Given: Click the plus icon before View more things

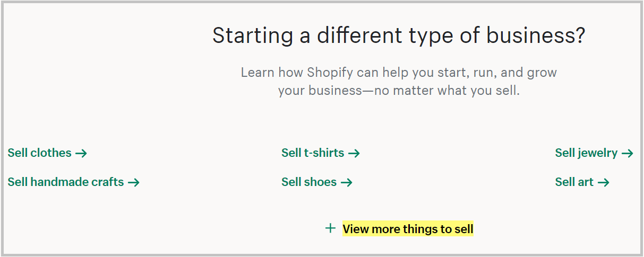Looking at the screenshot, I should [331, 228].
